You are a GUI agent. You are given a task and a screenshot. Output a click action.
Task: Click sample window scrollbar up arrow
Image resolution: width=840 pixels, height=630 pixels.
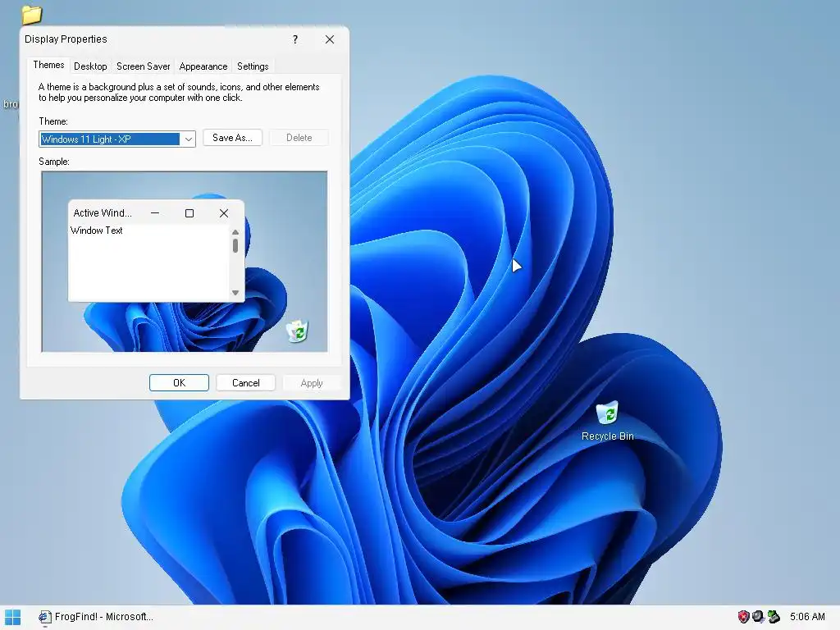(x=235, y=232)
